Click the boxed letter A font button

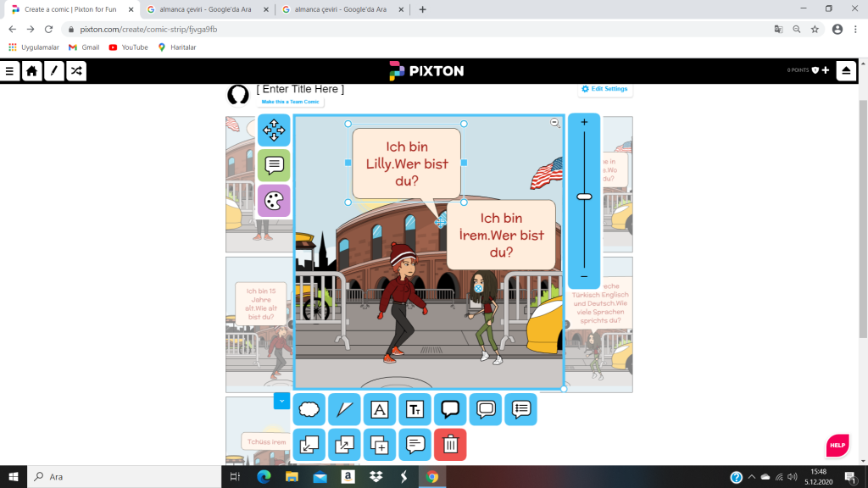380,409
